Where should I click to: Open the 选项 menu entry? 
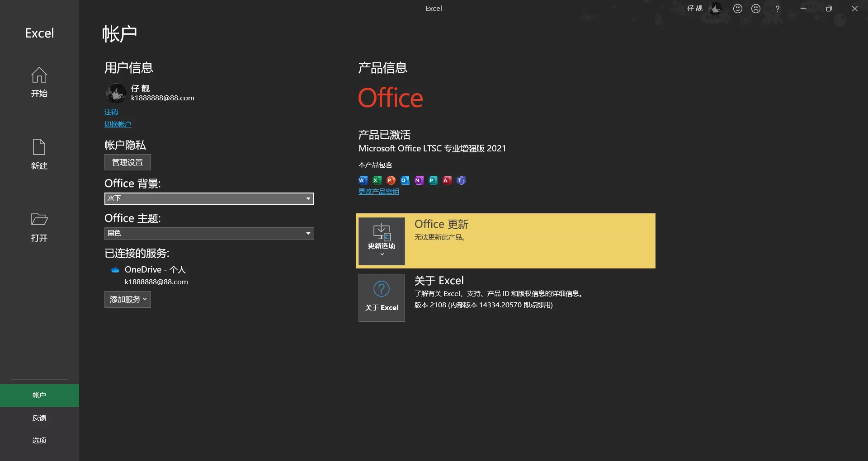coord(39,440)
